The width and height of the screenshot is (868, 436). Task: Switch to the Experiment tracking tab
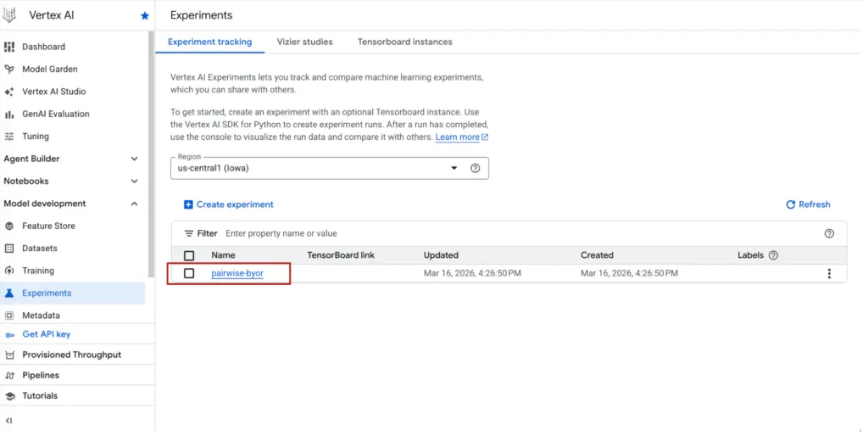point(210,42)
